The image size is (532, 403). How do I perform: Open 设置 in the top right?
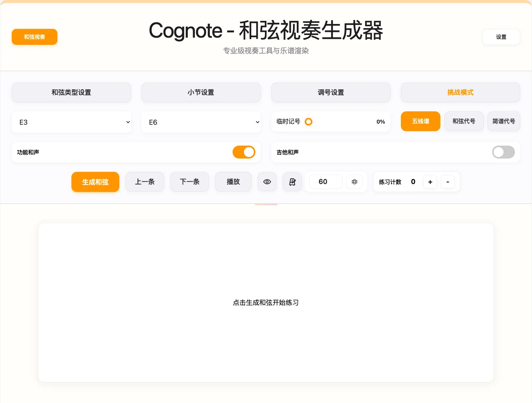(x=501, y=37)
